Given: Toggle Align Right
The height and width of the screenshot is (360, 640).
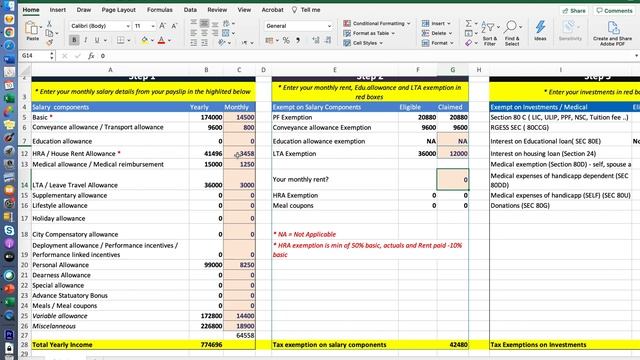Looking at the screenshot, I should 215,33.
